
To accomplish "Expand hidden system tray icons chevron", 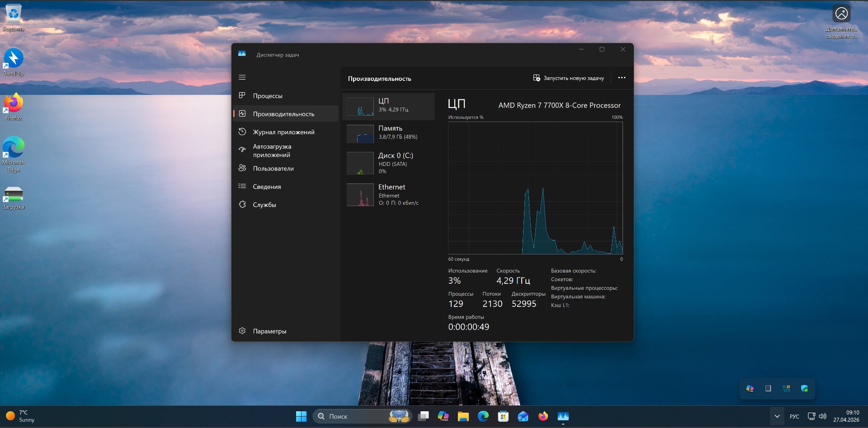I will (x=777, y=416).
